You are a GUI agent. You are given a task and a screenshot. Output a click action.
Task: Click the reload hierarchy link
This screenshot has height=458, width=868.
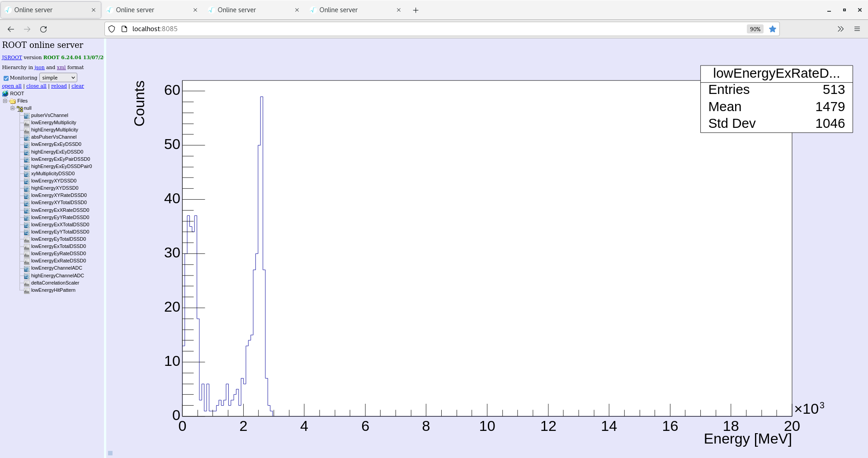tap(59, 86)
